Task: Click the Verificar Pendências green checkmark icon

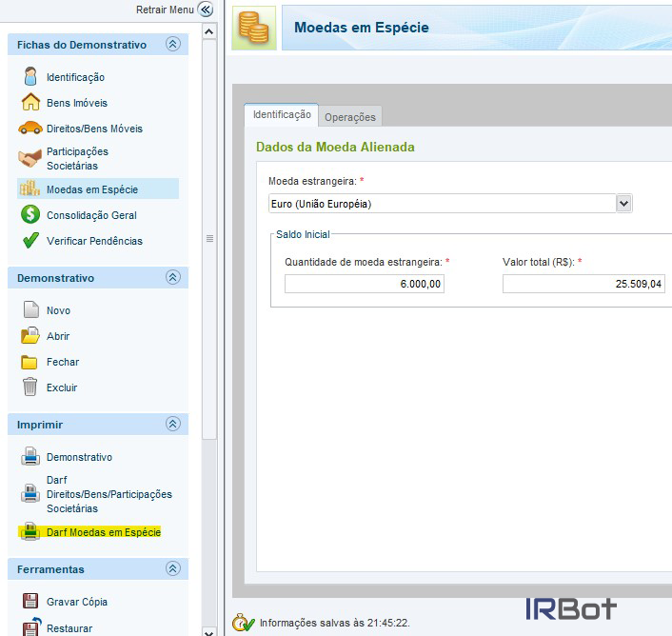Action: (x=30, y=241)
